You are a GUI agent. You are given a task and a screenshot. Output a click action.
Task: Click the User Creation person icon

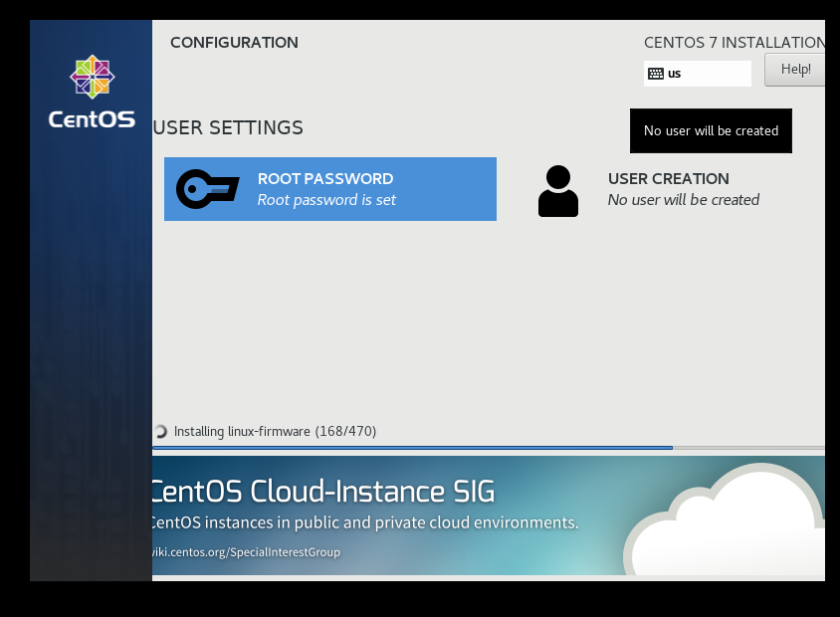[x=558, y=191]
